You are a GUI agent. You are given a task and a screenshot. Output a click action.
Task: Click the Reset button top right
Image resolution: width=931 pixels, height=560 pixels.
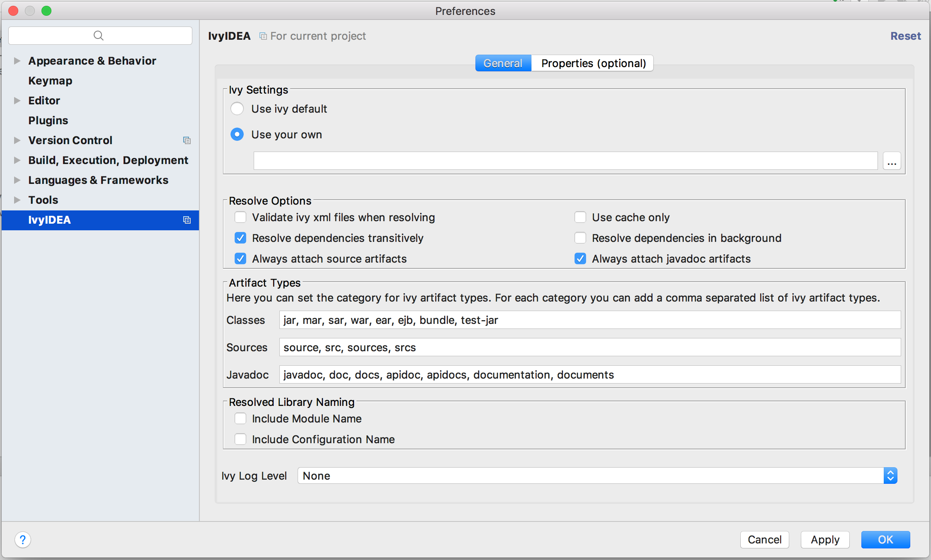(903, 36)
